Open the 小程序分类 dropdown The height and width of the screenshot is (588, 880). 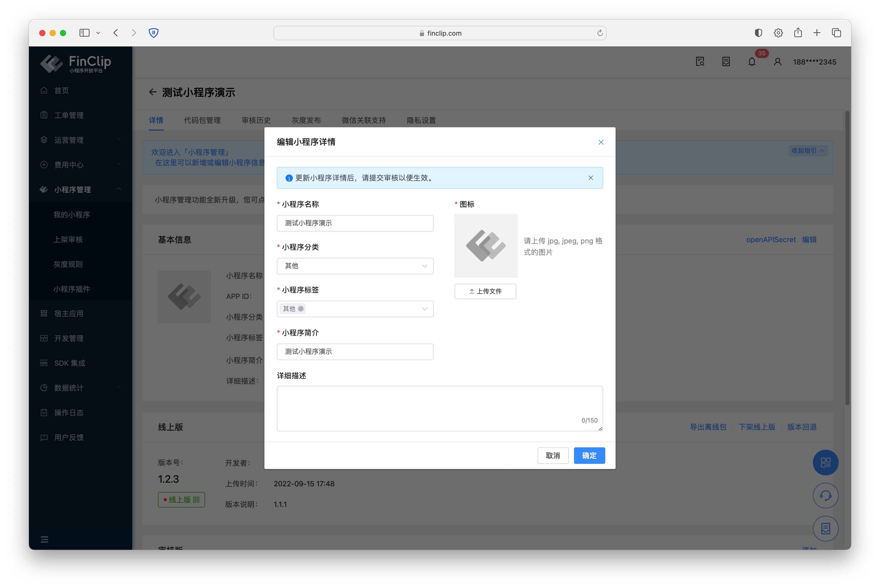(355, 266)
